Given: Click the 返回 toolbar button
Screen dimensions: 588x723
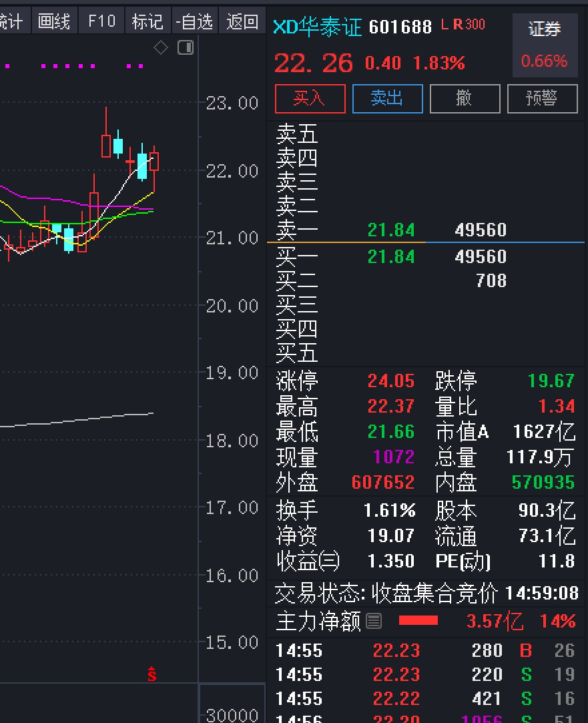Looking at the screenshot, I should click(242, 21).
